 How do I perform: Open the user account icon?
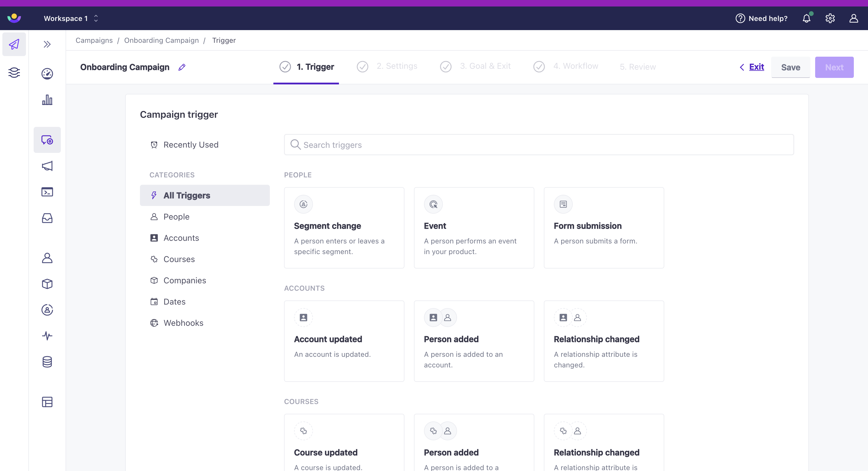[854, 18]
